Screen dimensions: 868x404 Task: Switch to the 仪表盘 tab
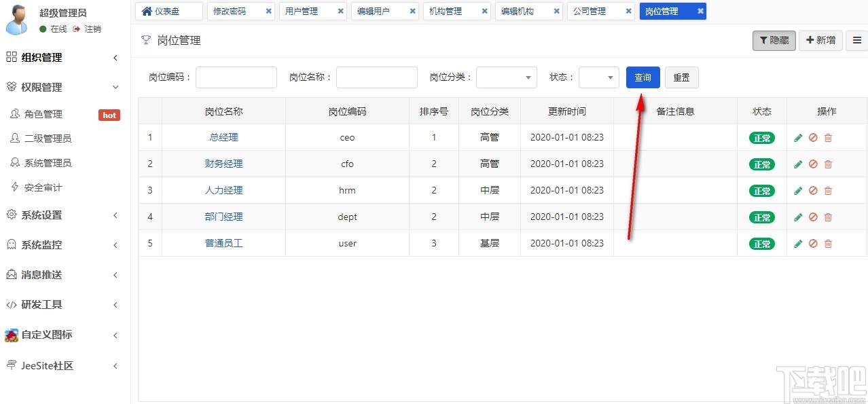[169, 12]
